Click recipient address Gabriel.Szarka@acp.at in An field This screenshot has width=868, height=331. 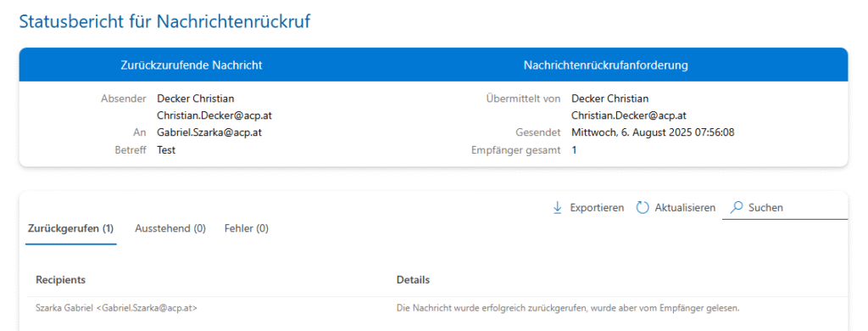click(x=209, y=133)
